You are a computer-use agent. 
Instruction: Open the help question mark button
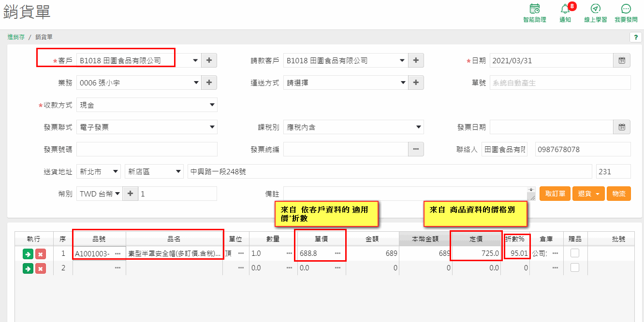click(x=635, y=37)
